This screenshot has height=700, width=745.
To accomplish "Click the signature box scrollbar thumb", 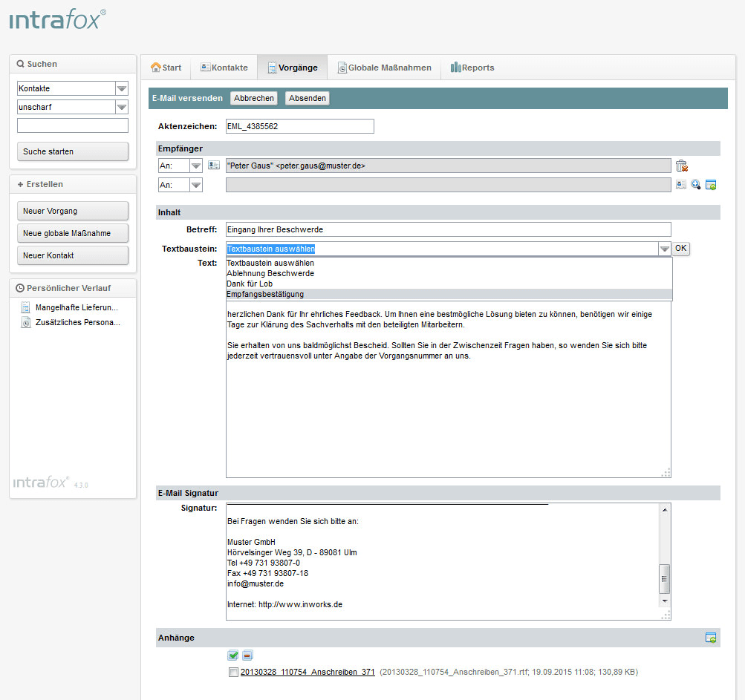I will click(664, 579).
